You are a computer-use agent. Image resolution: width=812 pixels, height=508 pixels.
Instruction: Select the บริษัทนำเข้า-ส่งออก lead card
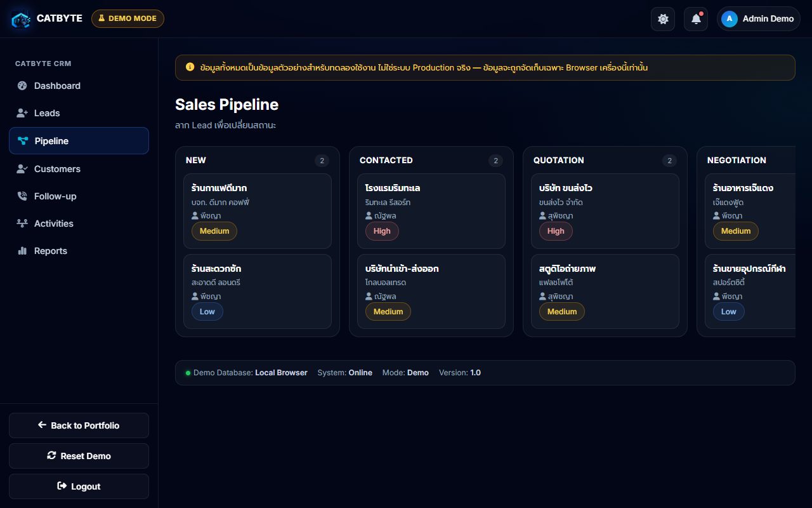pyautogui.click(x=431, y=291)
